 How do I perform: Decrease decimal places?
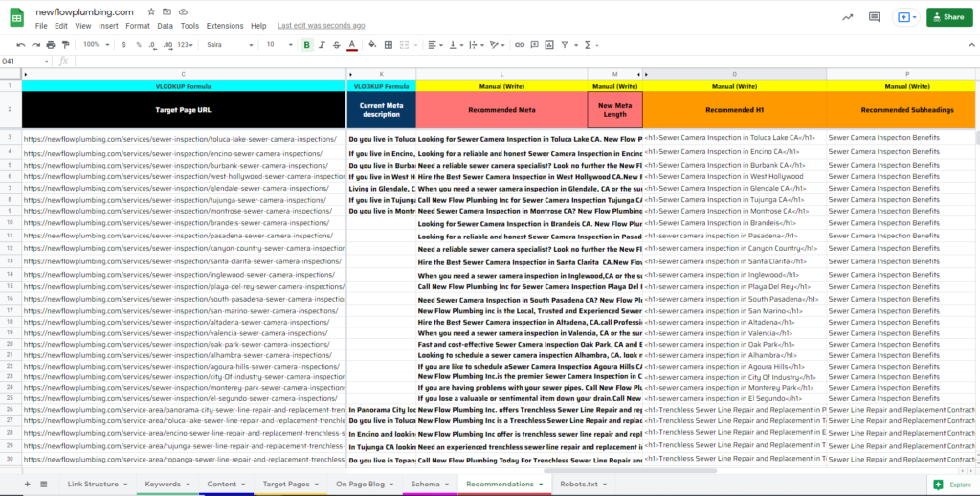(x=153, y=45)
